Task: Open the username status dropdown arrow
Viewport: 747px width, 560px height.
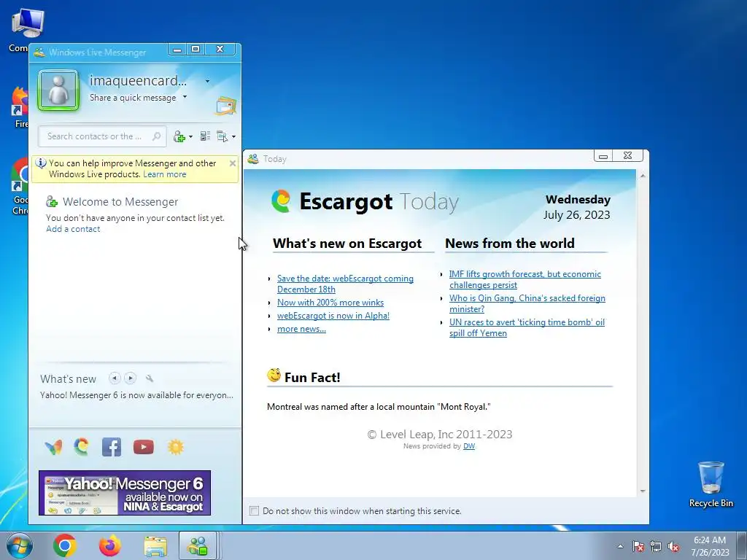Action: point(207,82)
